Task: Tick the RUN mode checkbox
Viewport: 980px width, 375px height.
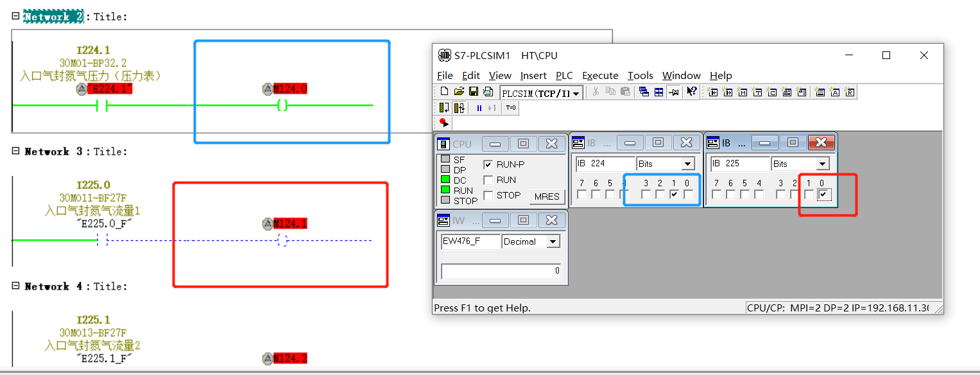Action: (488, 180)
